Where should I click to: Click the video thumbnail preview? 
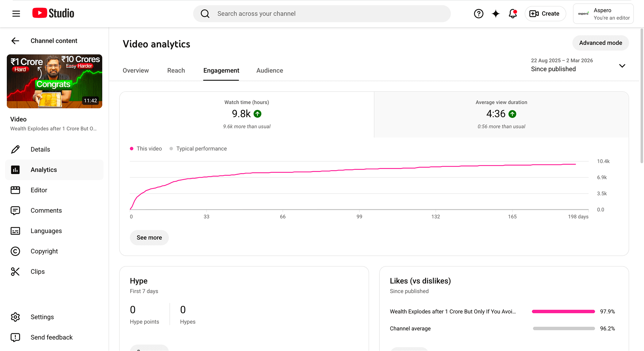click(x=55, y=81)
